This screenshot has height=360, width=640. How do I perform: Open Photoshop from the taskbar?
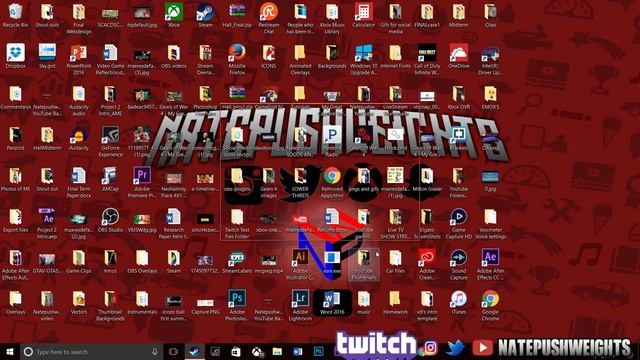318,351
